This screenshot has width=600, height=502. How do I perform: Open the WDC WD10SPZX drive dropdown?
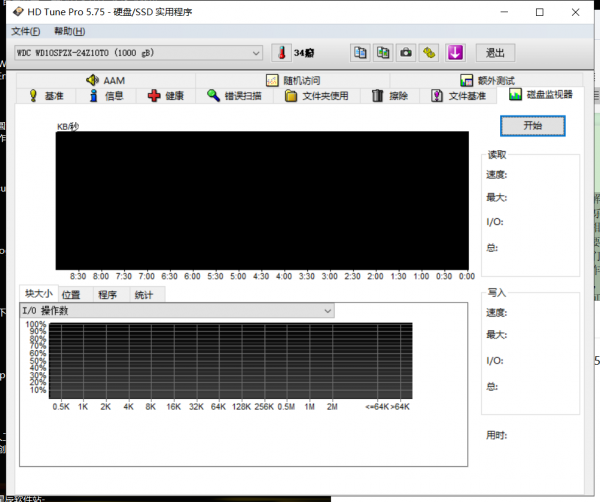click(x=138, y=53)
